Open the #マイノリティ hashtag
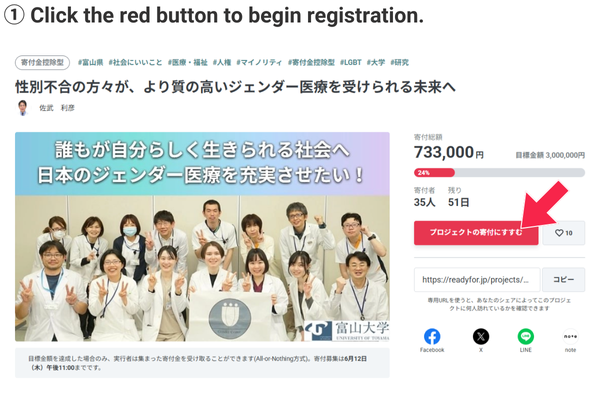 coord(259,62)
